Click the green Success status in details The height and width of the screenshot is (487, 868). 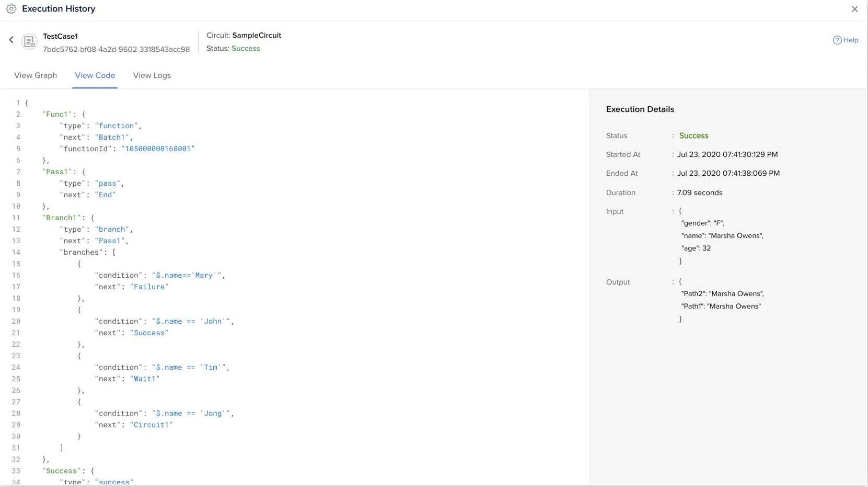point(693,135)
